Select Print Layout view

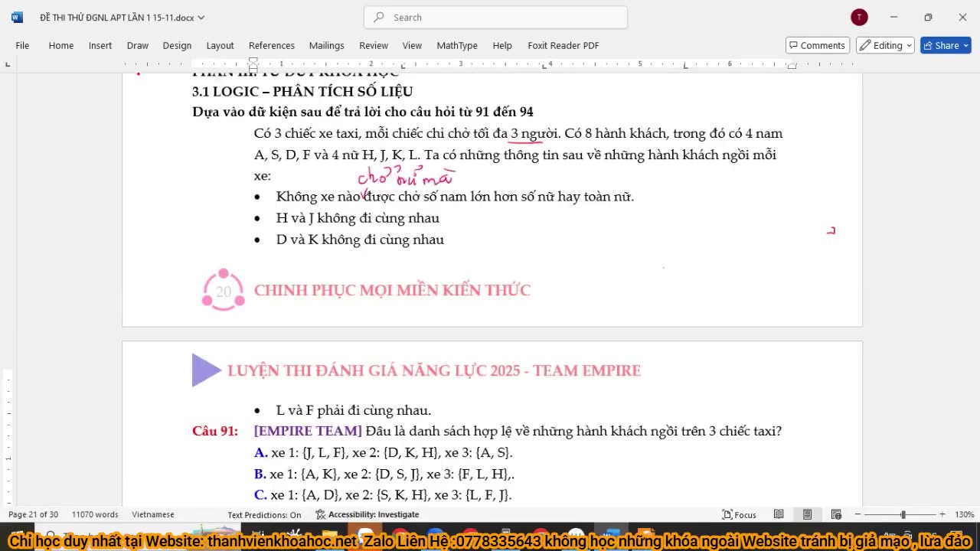(x=807, y=514)
